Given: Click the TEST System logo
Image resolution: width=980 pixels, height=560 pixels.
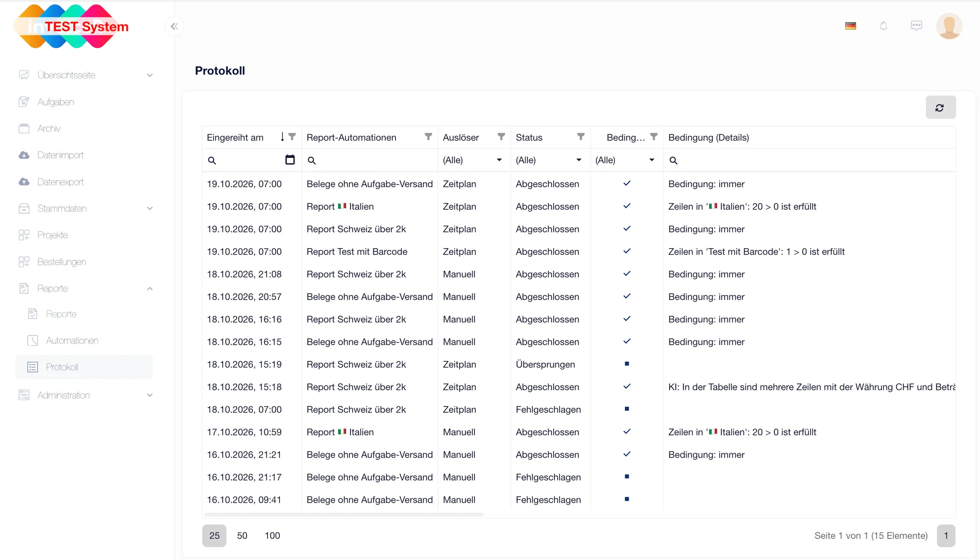Looking at the screenshot, I should (x=72, y=26).
